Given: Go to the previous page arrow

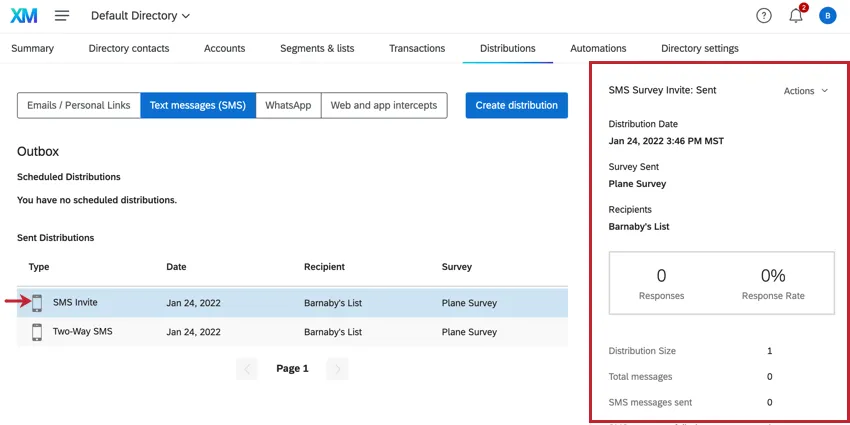Looking at the screenshot, I should (x=247, y=369).
